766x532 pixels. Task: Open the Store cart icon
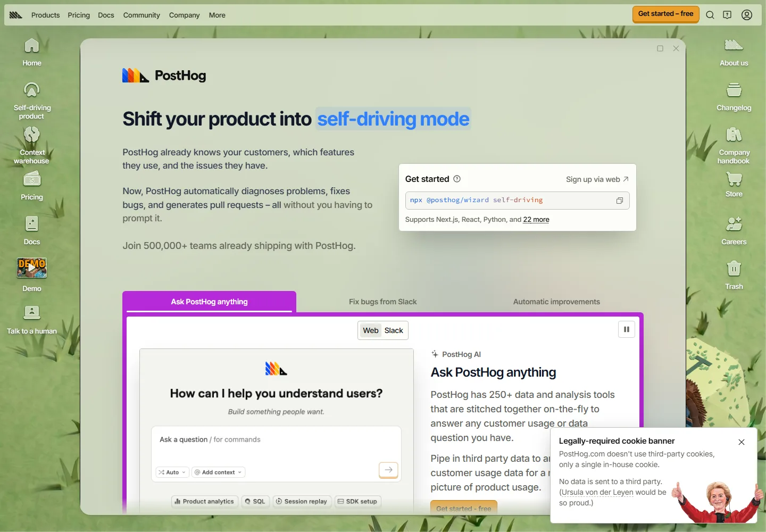pos(734,184)
